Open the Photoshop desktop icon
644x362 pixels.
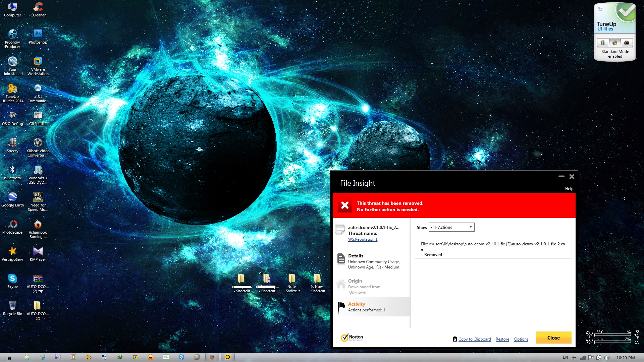coord(38,37)
